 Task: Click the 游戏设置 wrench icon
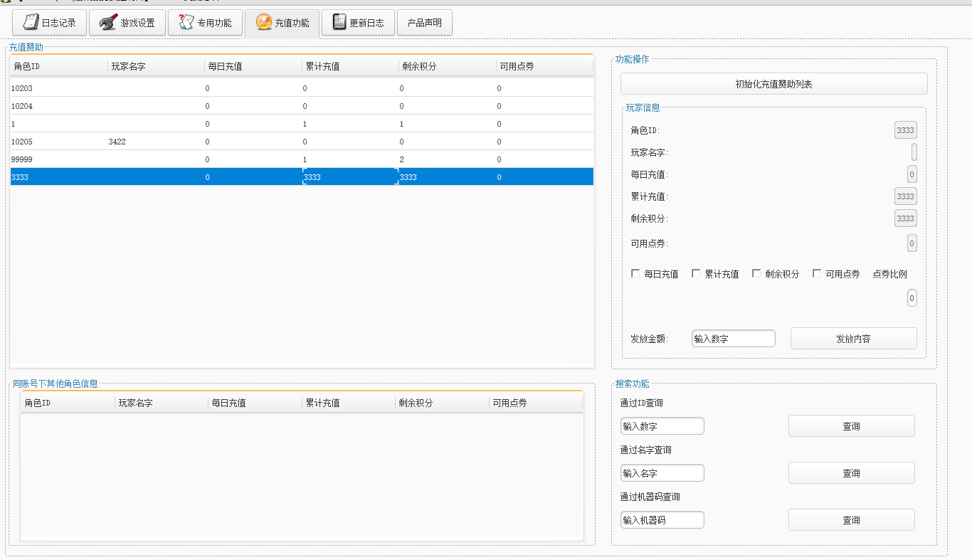click(108, 22)
